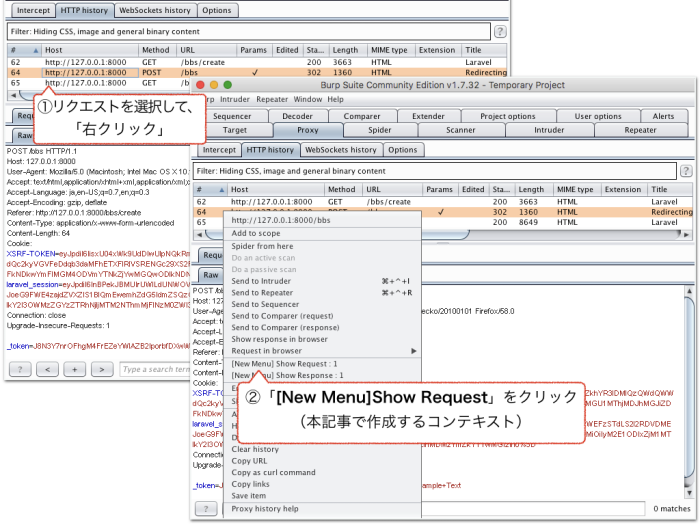Open the Extender tab
Screen dimensions: 700x525
(x=428, y=116)
